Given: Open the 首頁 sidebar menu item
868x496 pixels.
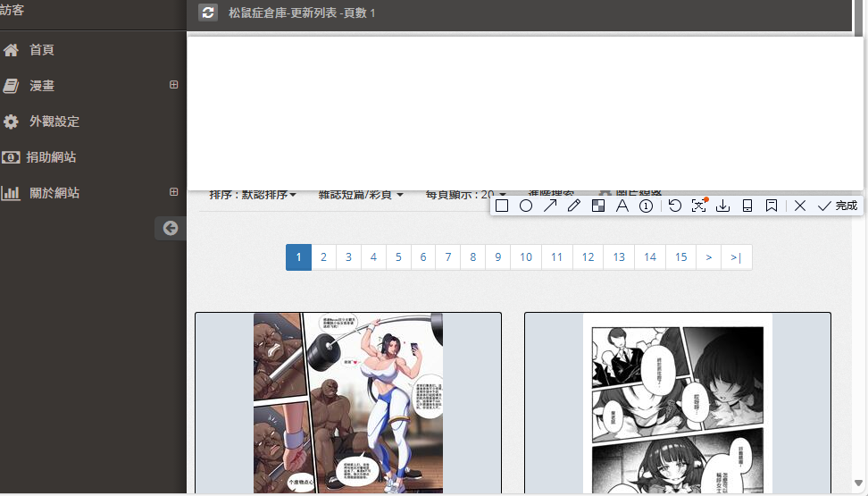Looking at the screenshot, I should point(42,50).
